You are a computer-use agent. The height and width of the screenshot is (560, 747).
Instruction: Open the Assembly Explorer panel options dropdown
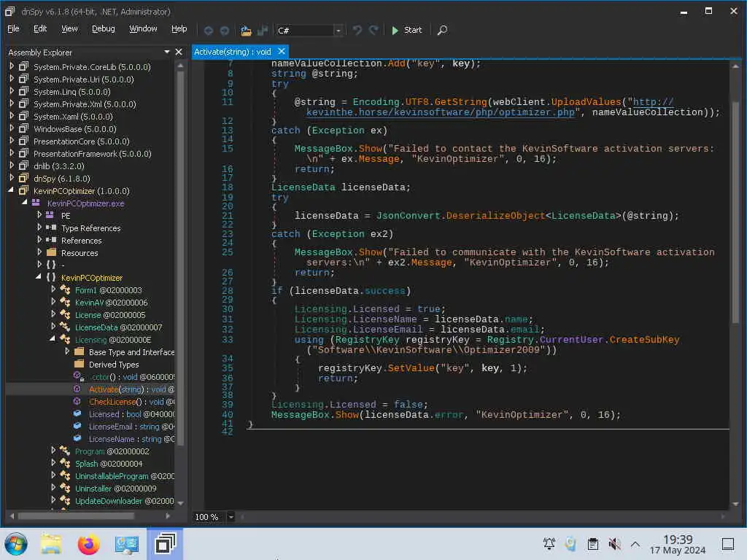[x=167, y=52]
